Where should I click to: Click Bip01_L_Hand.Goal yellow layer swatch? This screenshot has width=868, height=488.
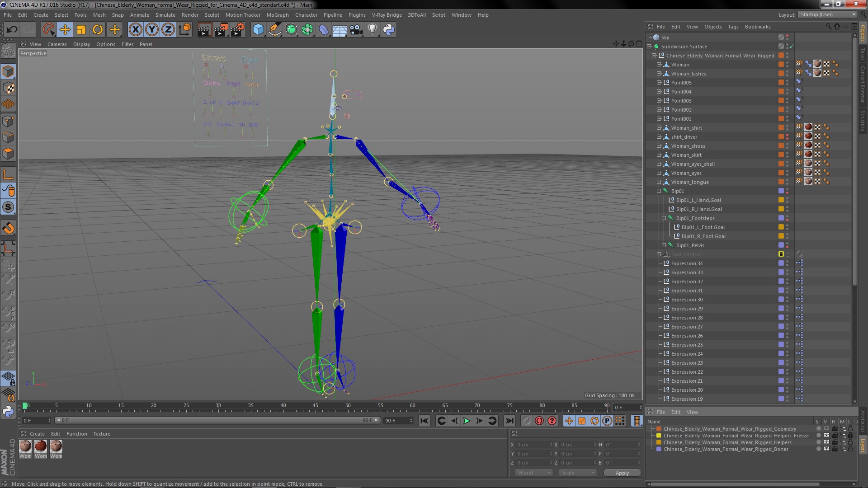pos(781,200)
